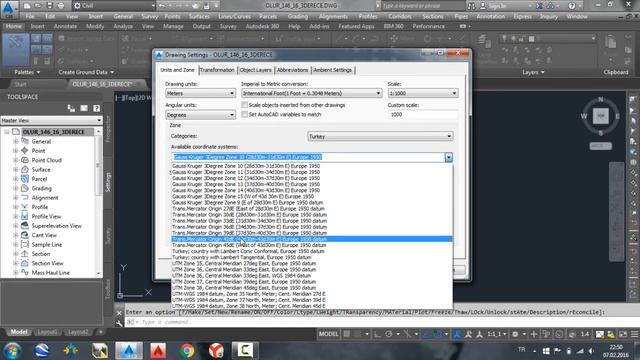Select Superelevation View in Toolspace tree

pyautogui.click(x=56, y=226)
